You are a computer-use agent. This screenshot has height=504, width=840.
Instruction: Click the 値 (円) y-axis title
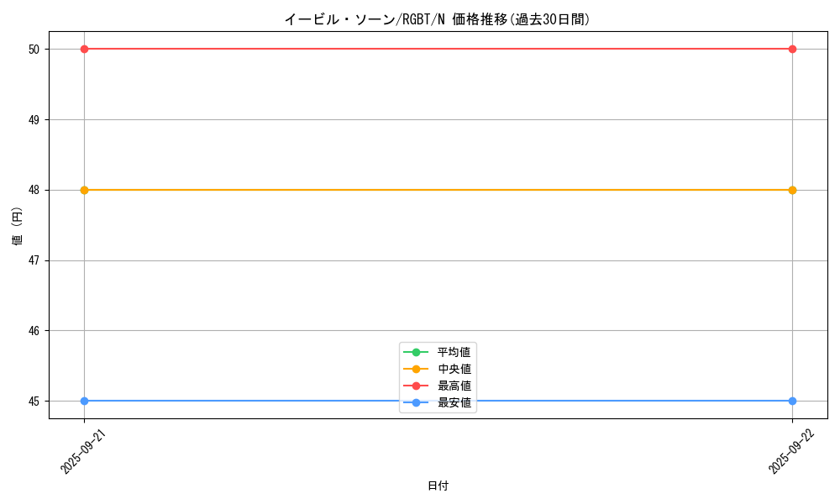point(18,225)
